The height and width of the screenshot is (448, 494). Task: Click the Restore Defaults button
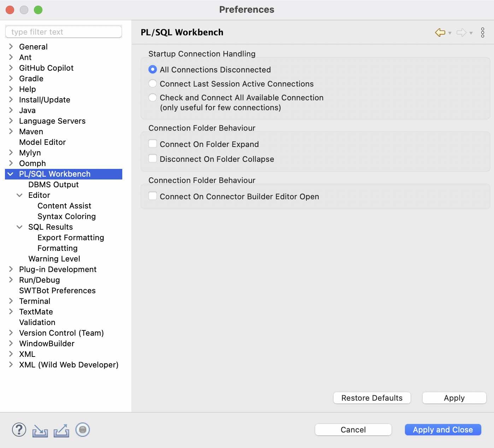coord(372,398)
